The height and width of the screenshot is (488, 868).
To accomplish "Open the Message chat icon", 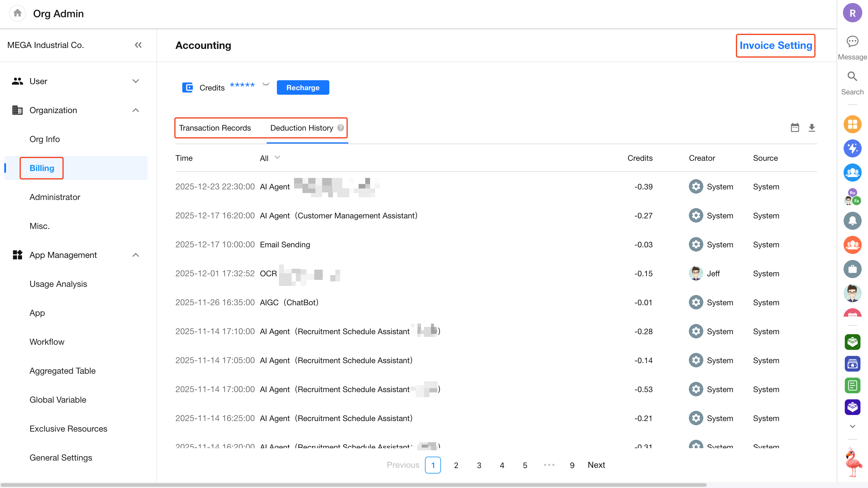I will coord(852,42).
